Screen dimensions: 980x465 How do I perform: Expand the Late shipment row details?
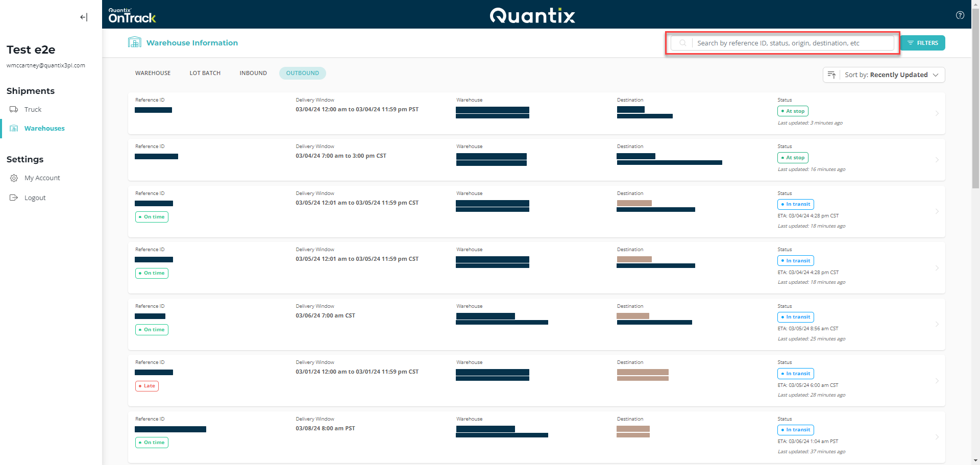click(937, 380)
